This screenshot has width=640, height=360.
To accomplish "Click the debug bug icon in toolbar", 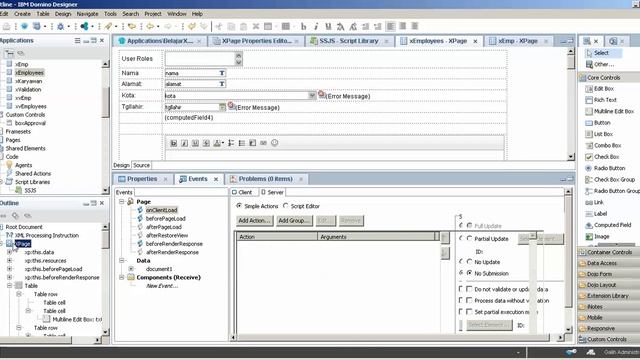I will point(60,27).
